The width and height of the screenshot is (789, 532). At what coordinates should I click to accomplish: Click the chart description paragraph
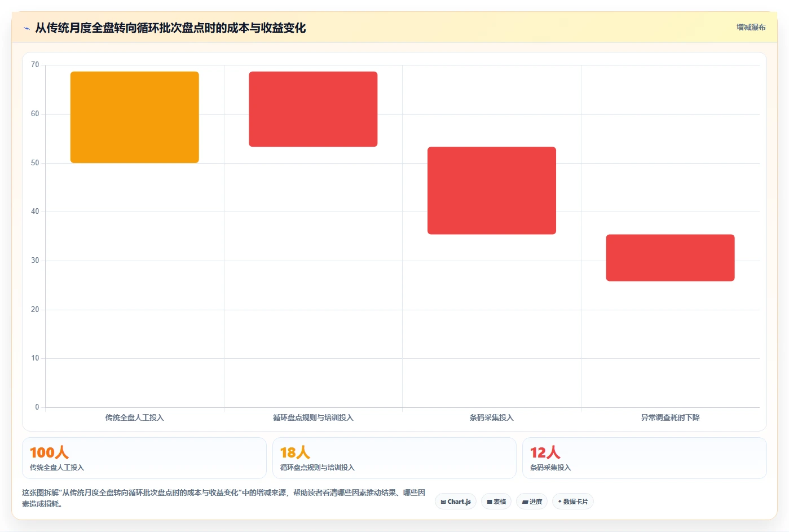(224, 498)
